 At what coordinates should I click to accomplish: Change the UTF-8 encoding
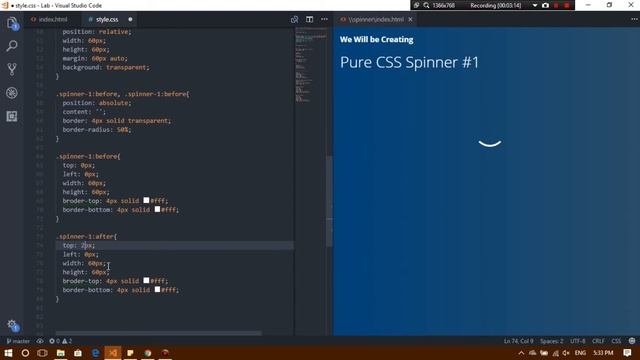tap(578, 341)
